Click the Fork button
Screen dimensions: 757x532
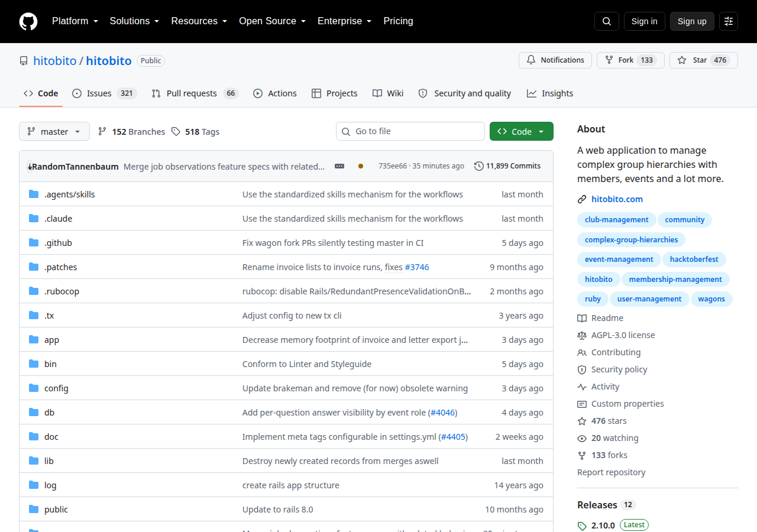click(x=630, y=60)
